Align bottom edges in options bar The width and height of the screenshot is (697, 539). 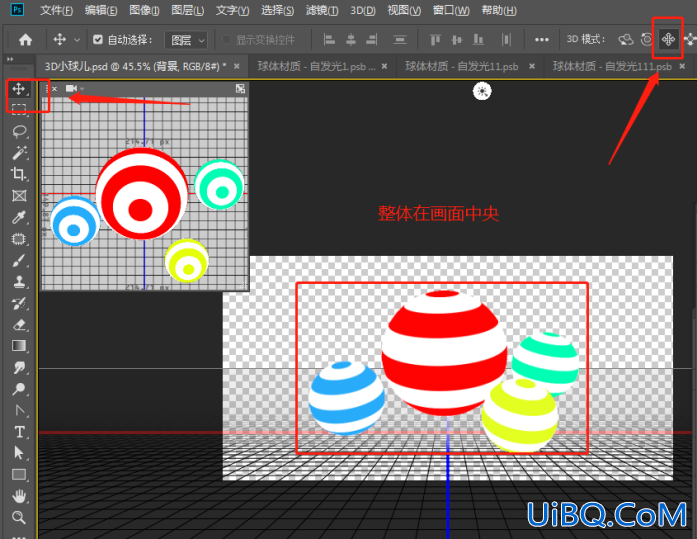478,40
